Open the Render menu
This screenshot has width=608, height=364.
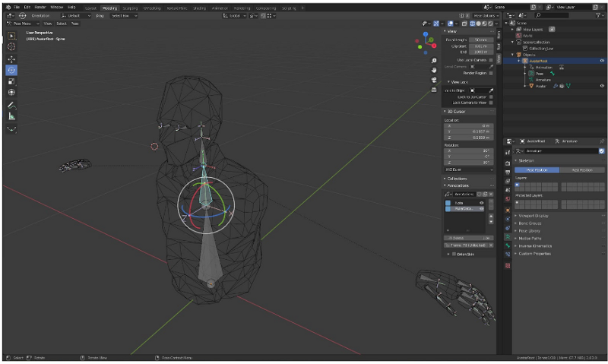pyautogui.click(x=40, y=7)
